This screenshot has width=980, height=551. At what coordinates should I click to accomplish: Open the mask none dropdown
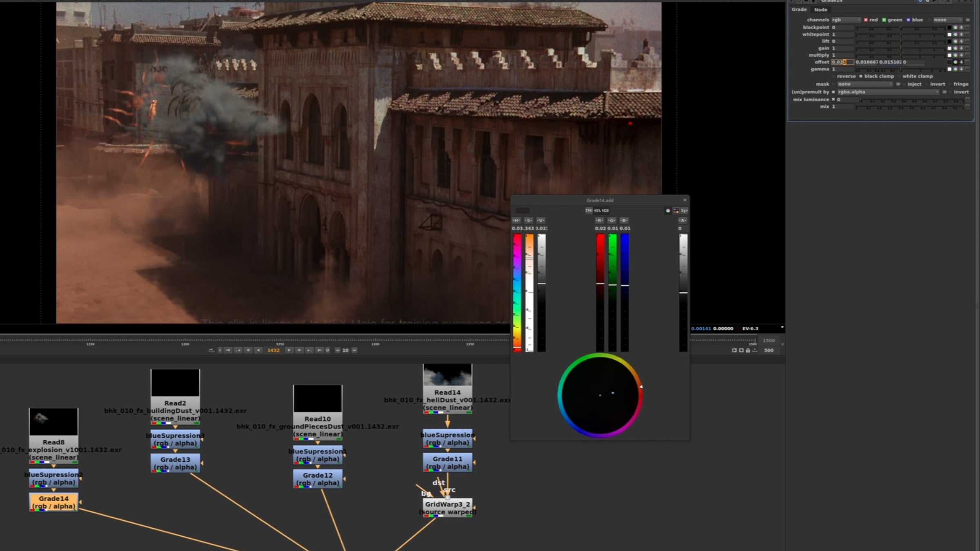click(865, 84)
